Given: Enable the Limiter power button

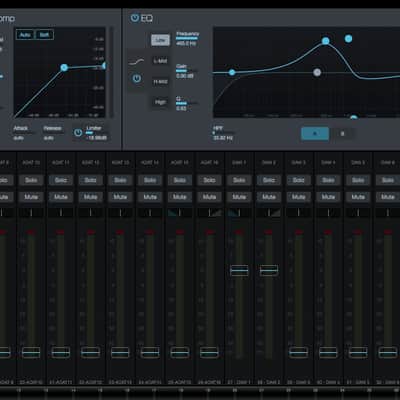Looking at the screenshot, I should pyautogui.click(x=78, y=133).
